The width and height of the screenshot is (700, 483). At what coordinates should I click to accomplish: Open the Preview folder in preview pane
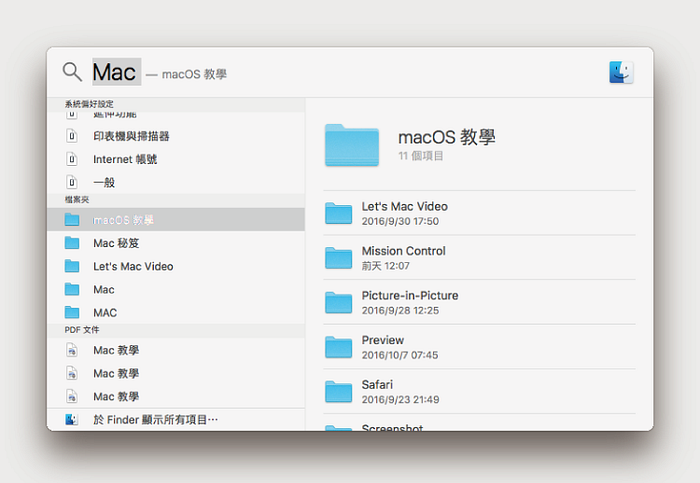tap(479, 347)
